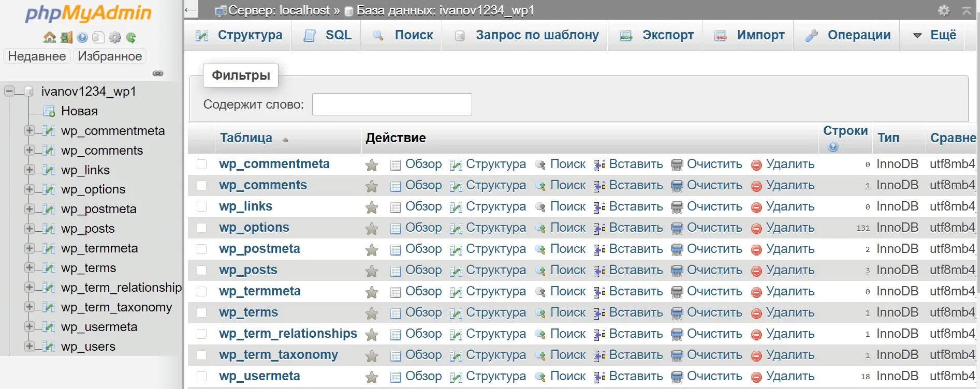Click delete icon for the wp_options row
Viewport: 980px width, 389px height.
point(756,228)
